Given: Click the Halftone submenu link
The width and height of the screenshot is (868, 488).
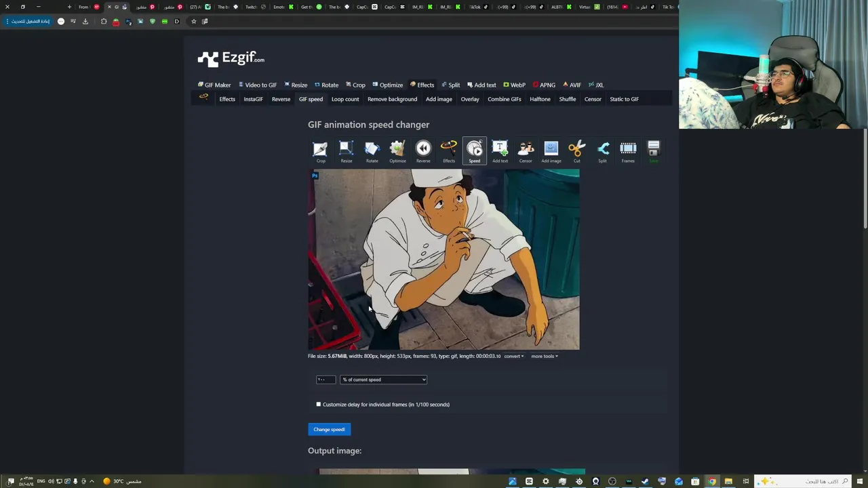Looking at the screenshot, I should pyautogui.click(x=540, y=99).
